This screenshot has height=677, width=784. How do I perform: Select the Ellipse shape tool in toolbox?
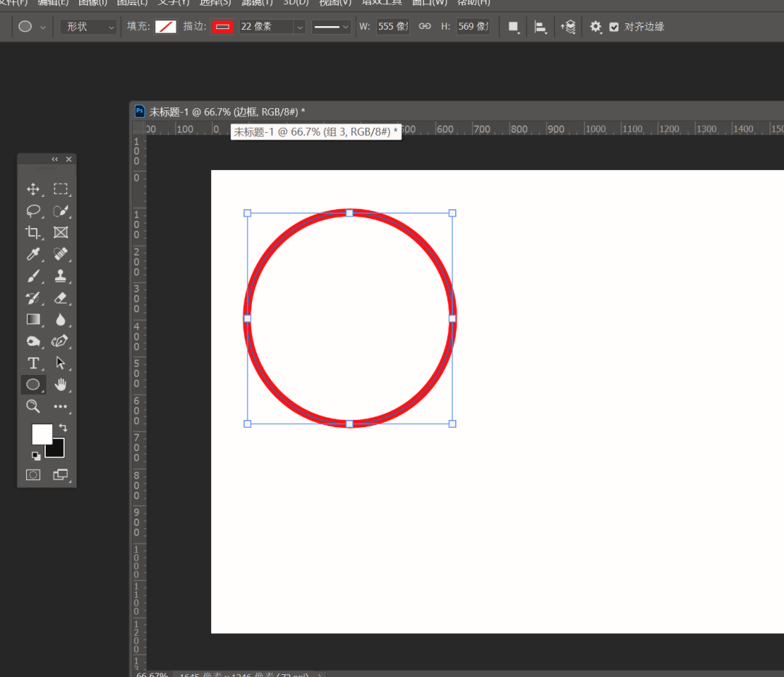[x=33, y=384]
